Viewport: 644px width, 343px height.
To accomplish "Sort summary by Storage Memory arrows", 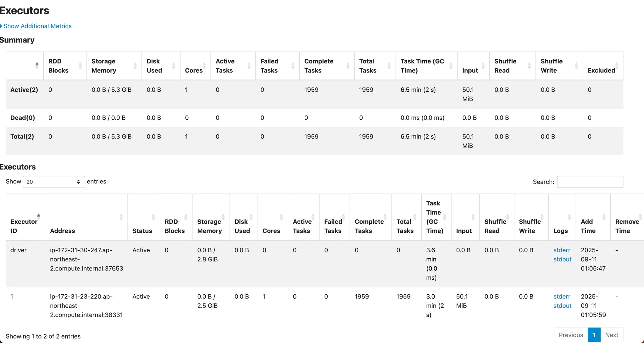I will pyautogui.click(x=135, y=66).
